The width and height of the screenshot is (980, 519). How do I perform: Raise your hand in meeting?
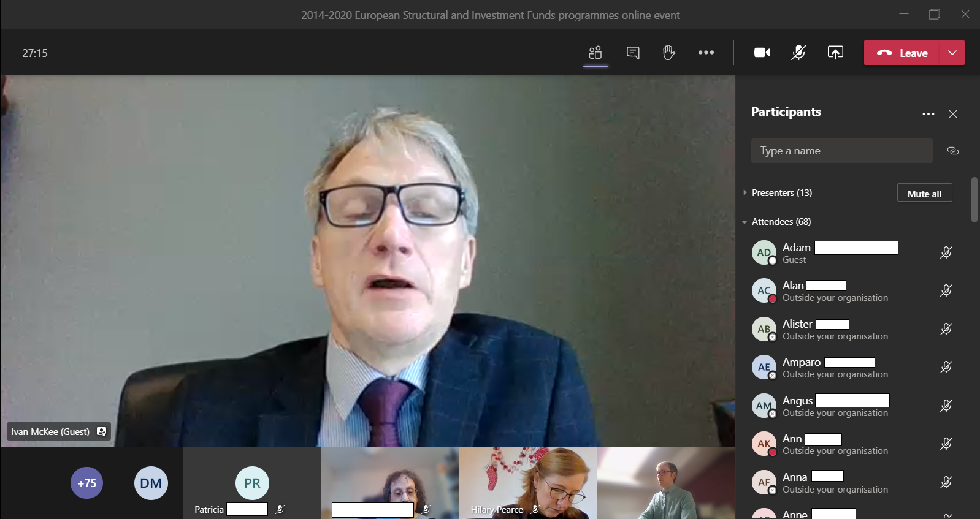coord(668,53)
